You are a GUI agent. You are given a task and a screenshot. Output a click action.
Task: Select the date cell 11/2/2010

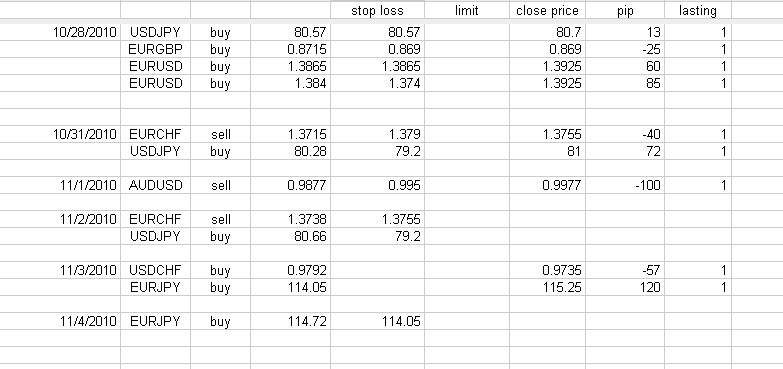click(x=60, y=219)
